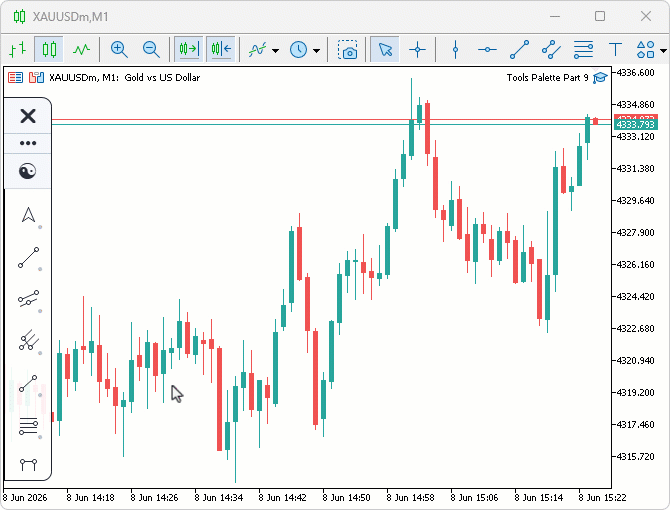Click the 8 Jun 14:42 time label
670x510 pixels.
(282, 498)
